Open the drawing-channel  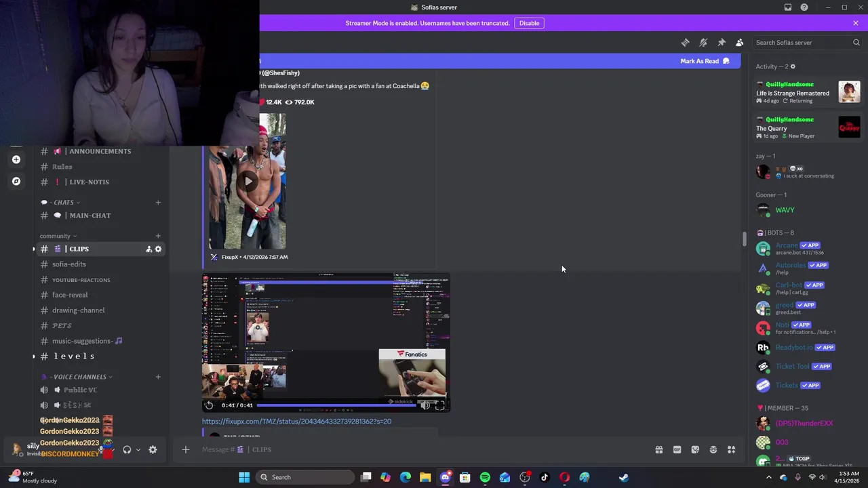(100, 310)
